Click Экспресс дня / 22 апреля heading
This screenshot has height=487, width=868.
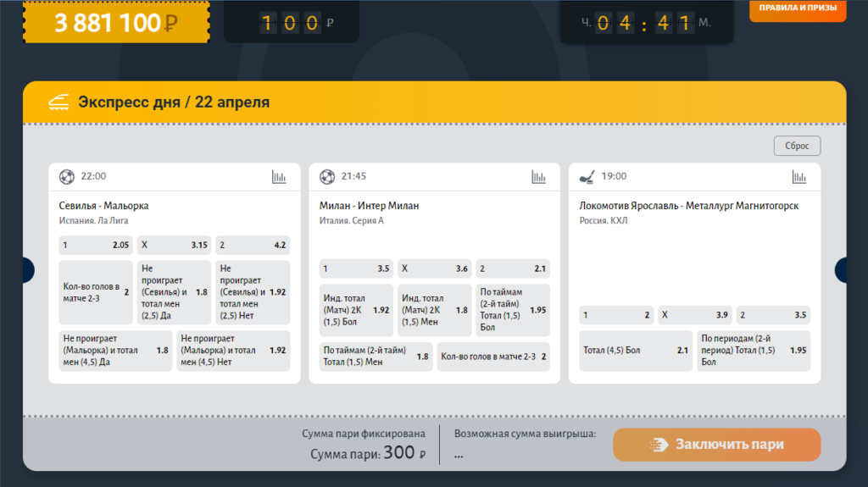coord(174,102)
